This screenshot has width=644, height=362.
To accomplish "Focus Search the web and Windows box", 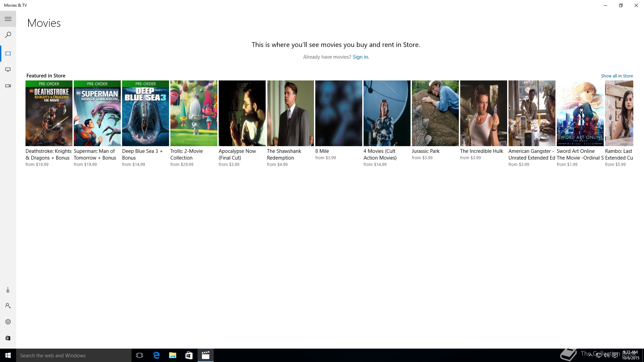I will (74, 355).
